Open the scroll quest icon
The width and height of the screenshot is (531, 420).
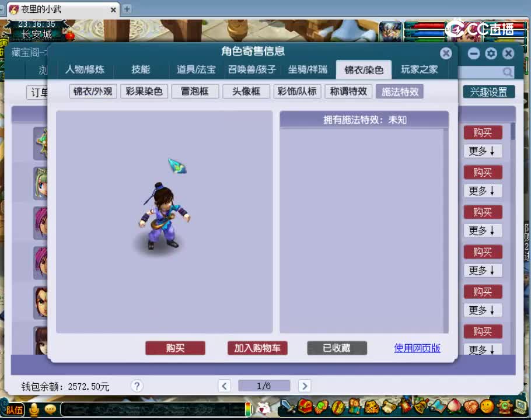388,407
